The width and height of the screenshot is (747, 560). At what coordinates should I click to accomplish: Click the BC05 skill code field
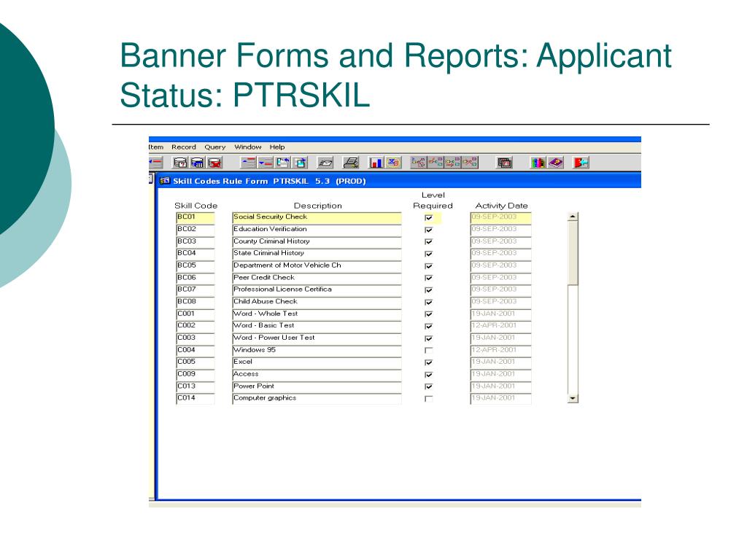(x=196, y=266)
